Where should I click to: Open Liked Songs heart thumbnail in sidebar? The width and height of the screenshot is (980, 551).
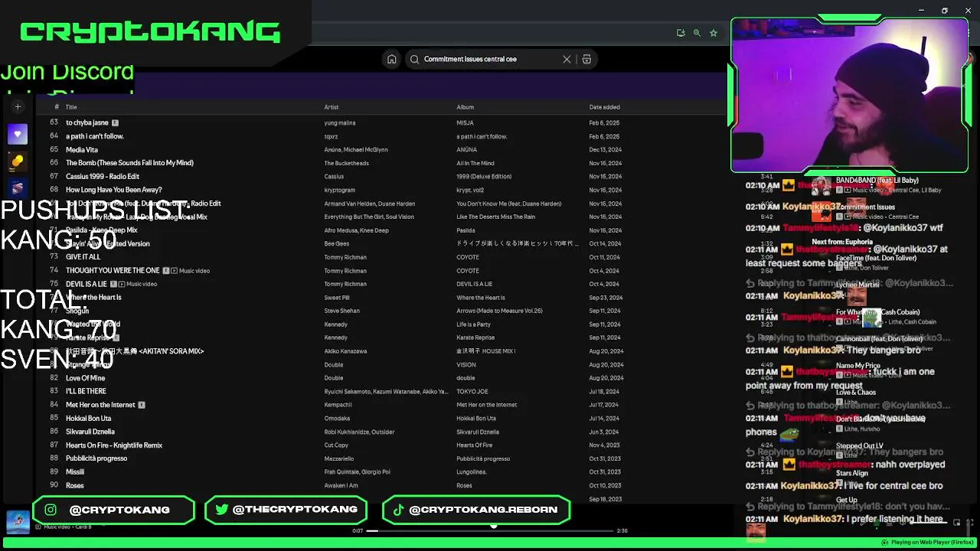[x=18, y=135]
